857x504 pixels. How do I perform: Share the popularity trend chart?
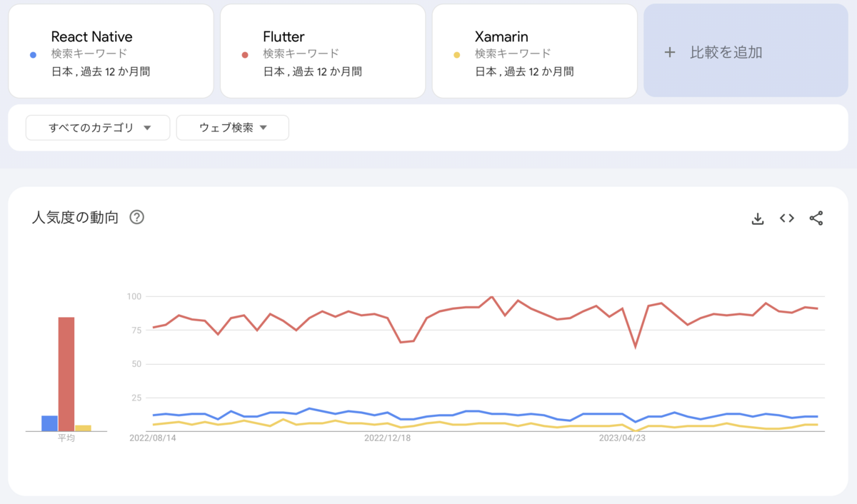click(816, 218)
